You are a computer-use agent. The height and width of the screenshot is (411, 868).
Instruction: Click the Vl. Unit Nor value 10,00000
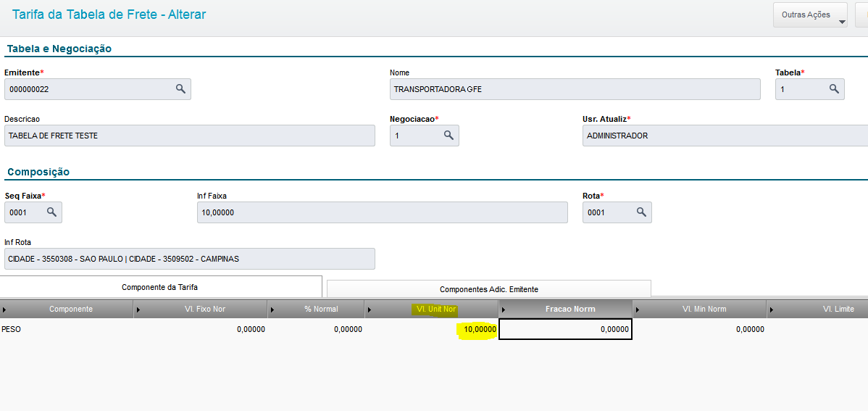click(480, 330)
